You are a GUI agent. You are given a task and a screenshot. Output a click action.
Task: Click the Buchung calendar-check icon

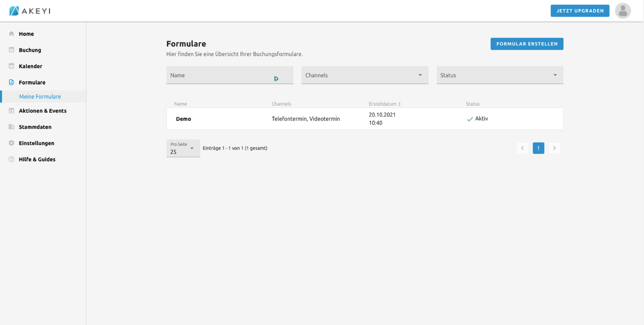coord(11,50)
